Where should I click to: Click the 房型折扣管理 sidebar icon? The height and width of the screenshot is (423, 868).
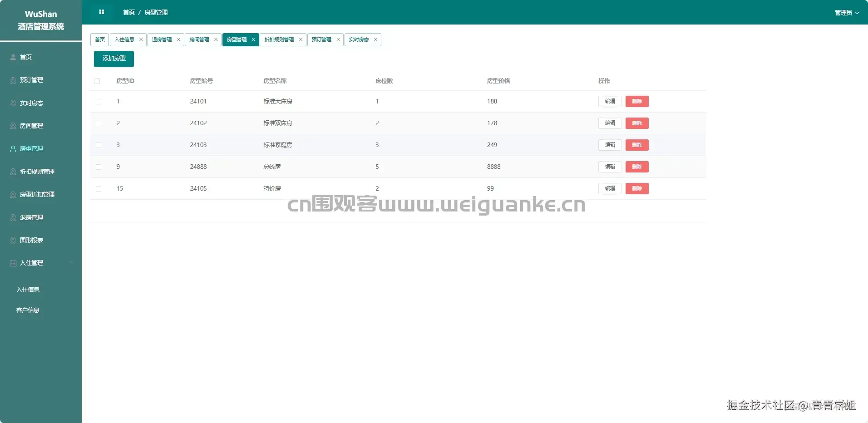pyautogui.click(x=13, y=194)
